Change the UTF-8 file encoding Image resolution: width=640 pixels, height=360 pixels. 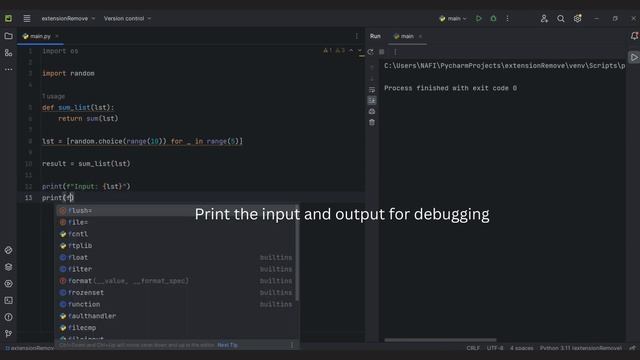coord(495,348)
